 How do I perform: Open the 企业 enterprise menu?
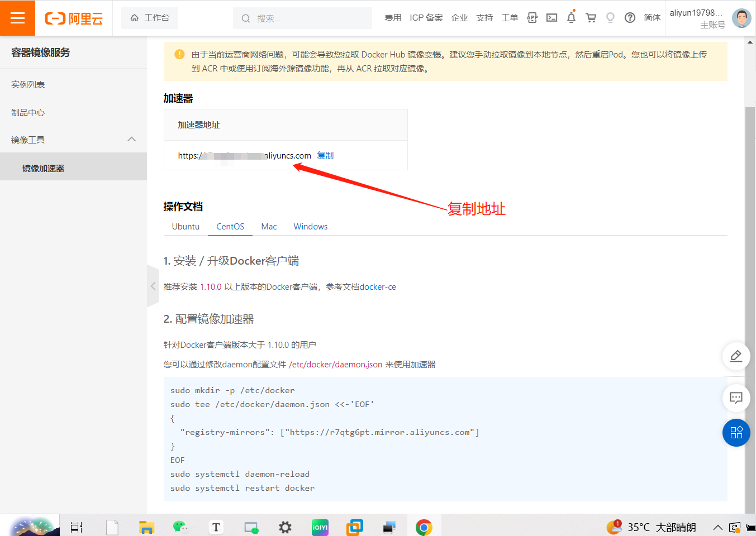pos(459,18)
